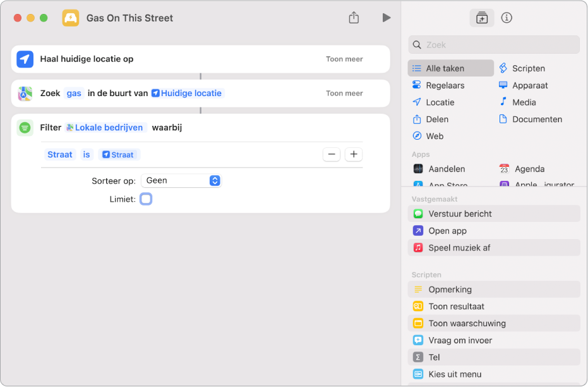Open the action library panel icon
Image resolution: width=588 pixels, height=387 pixels.
tap(482, 18)
